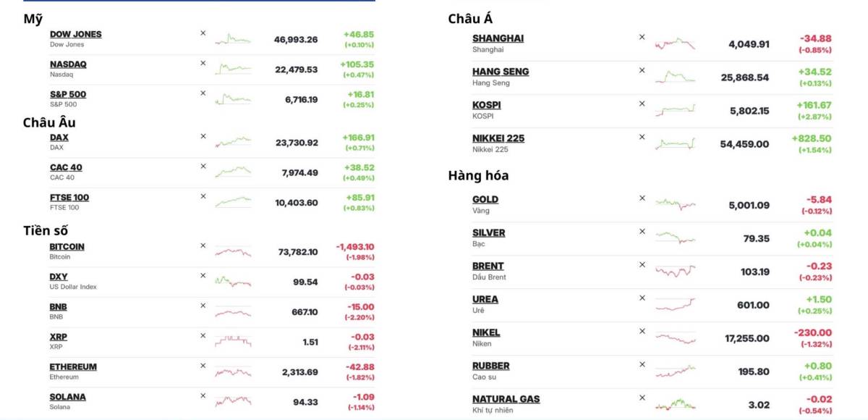Click the HANG SENG link

coord(501,72)
